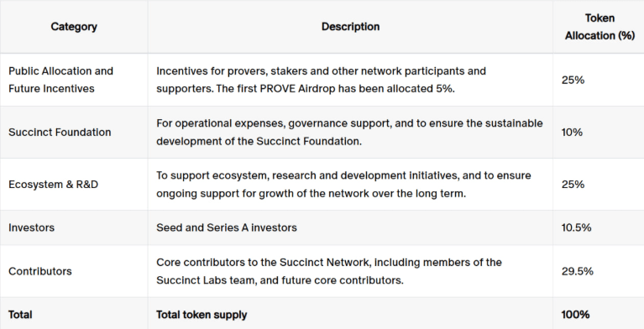Click the Category column header
The width and height of the screenshot is (644, 329).
click(x=74, y=27)
